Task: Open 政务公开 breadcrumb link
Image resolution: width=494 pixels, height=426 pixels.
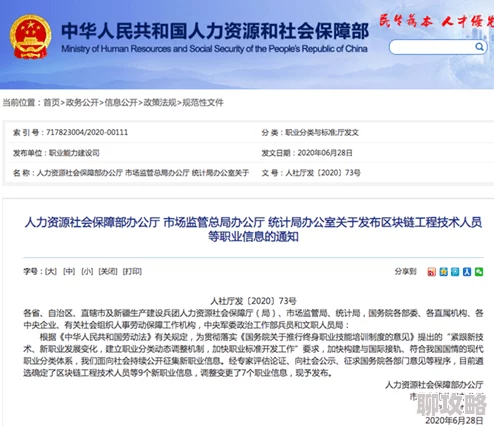Action: click(82, 102)
